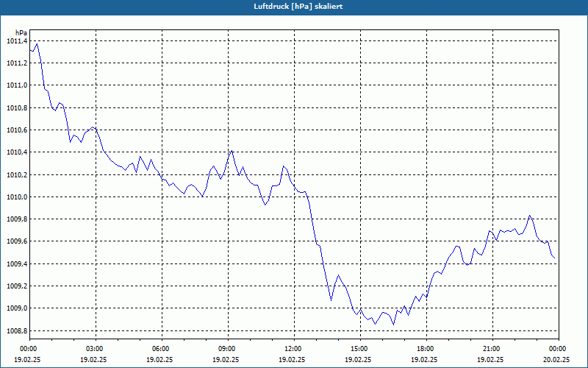Screen dimensions: 588x368
Task: Click the y-axis value 1011,2
Action: tap(17, 63)
